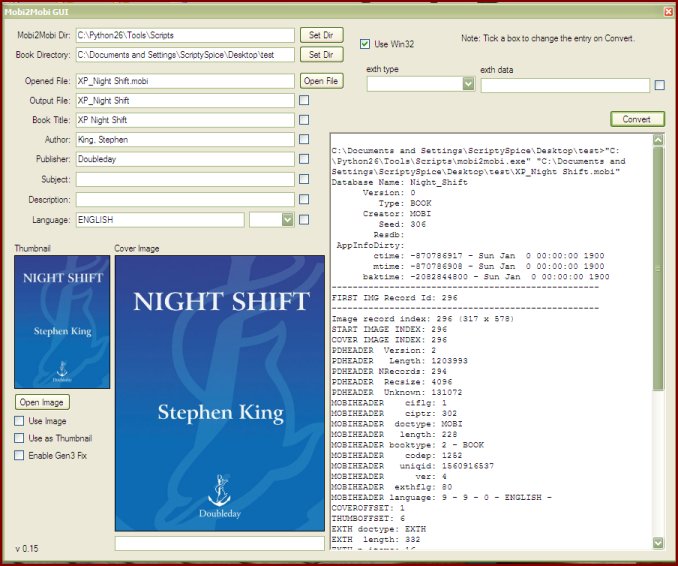678x566 pixels.
Task: Enable the Gen3 Fix checkbox
Action: (x=20, y=455)
